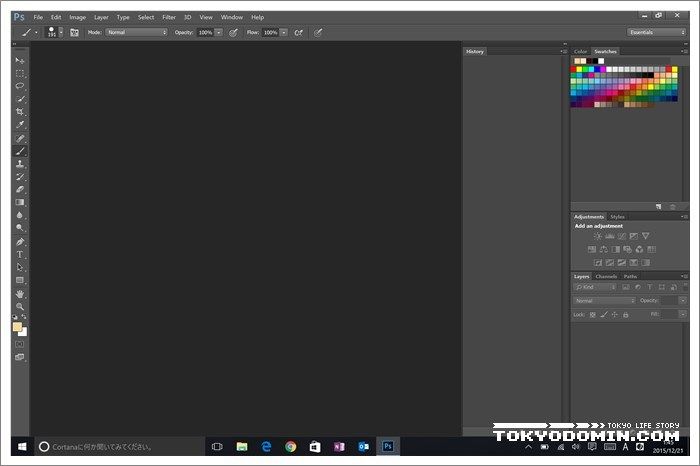Select the Blur tool
Viewport: 700px width, 466px height.
(20, 215)
